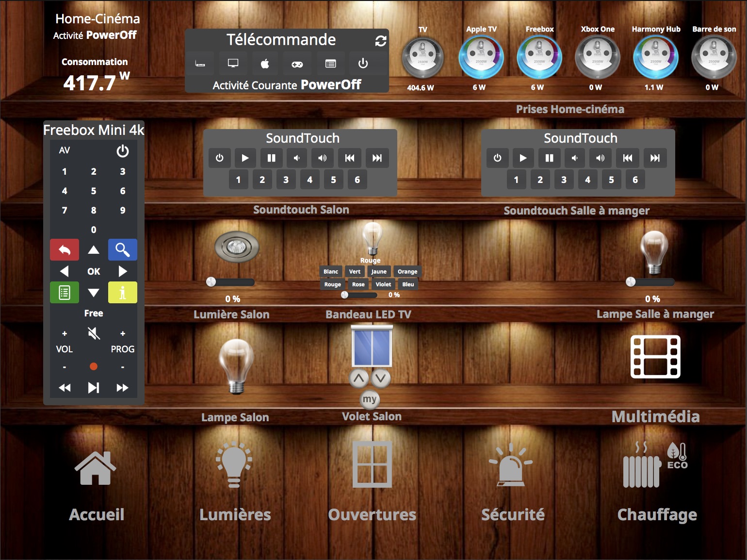The width and height of the screenshot is (747, 560).
Task: Pause Soundtouch Salle à manger playback
Action: pos(549,158)
